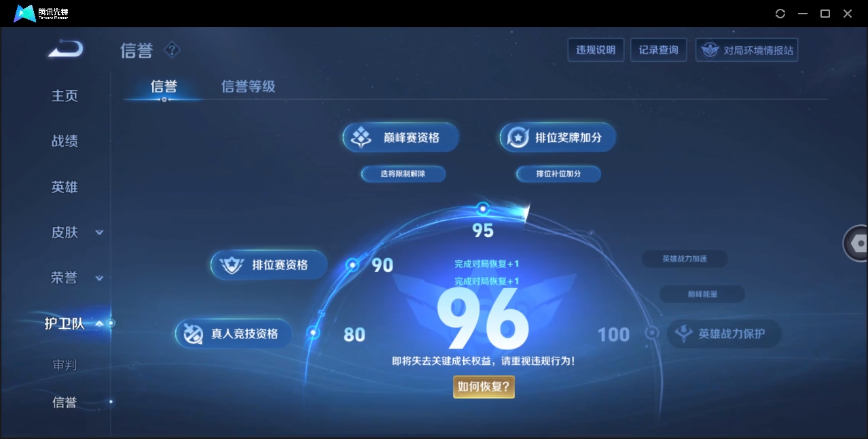The width and height of the screenshot is (868, 439).
Task: Click the 100 node on the credit arc
Action: pyautogui.click(x=652, y=333)
